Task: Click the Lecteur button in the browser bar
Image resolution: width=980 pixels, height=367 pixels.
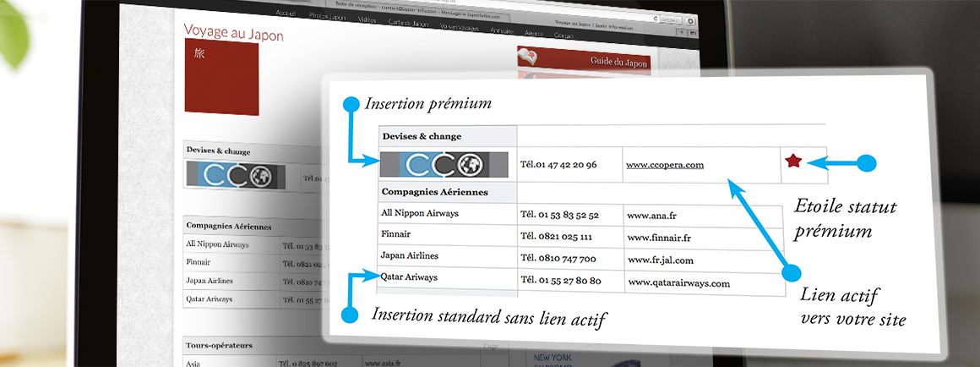Action: point(672,20)
